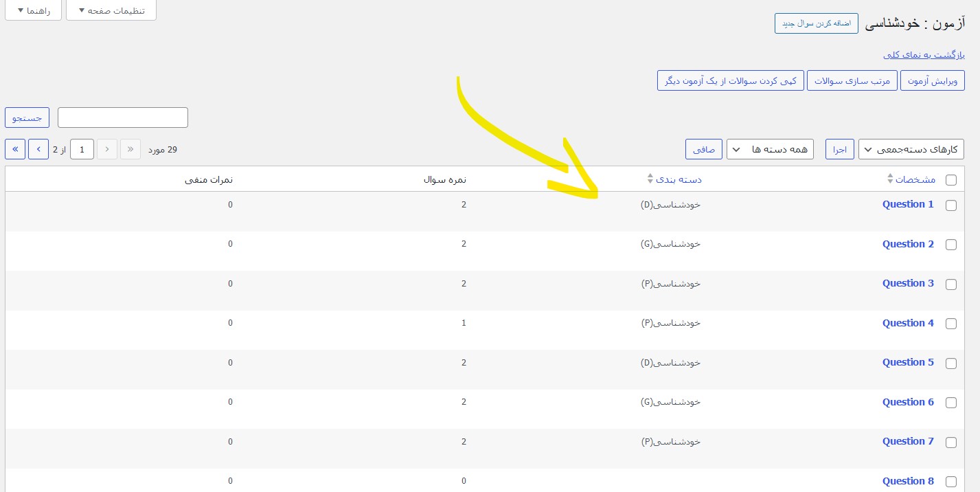Follow the بازگشت به نمای کلی link
The width and height of the screenshot is (980, 492).
[924, 55]
